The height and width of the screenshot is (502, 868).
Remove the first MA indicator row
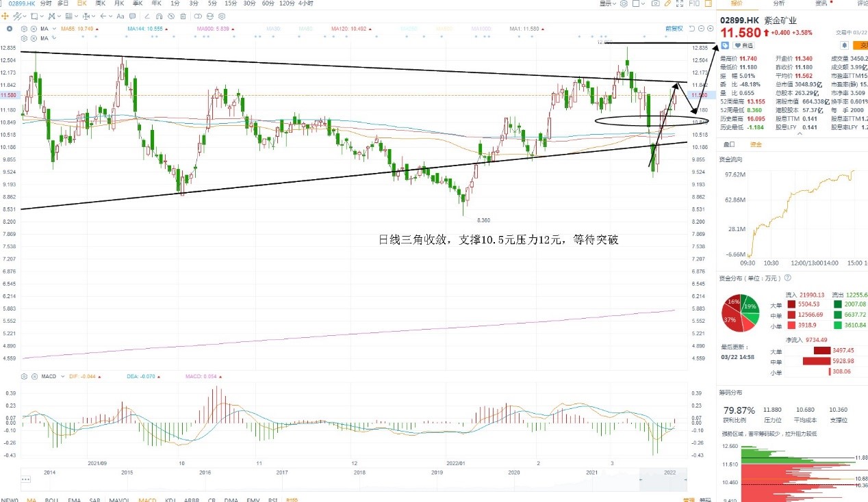pos(34,29)
